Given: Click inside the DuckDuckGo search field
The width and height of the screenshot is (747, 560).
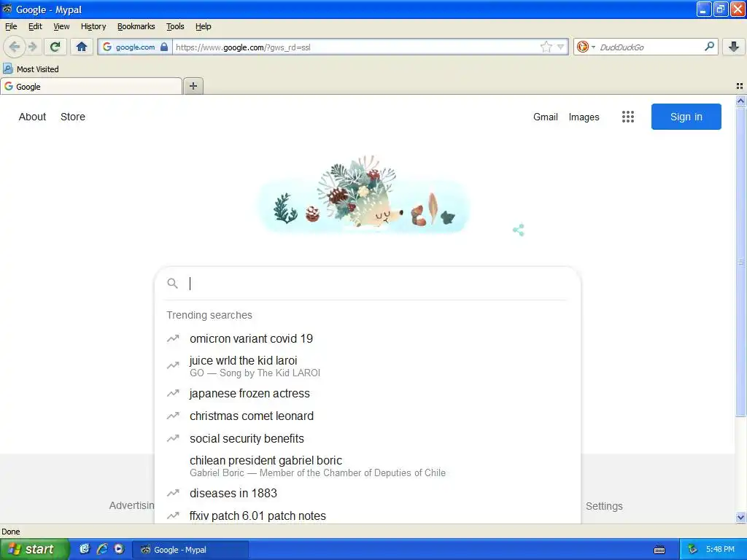Looking at the screenshot, I should point(650,47).
